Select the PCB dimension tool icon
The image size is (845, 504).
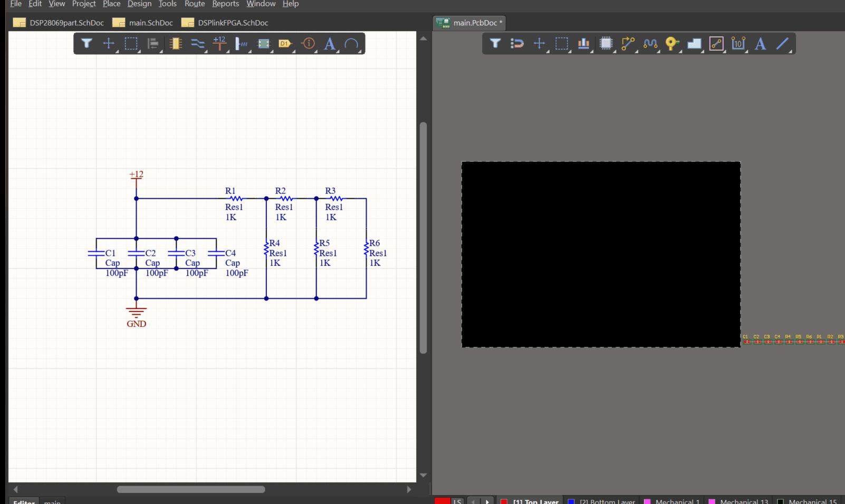738,44
